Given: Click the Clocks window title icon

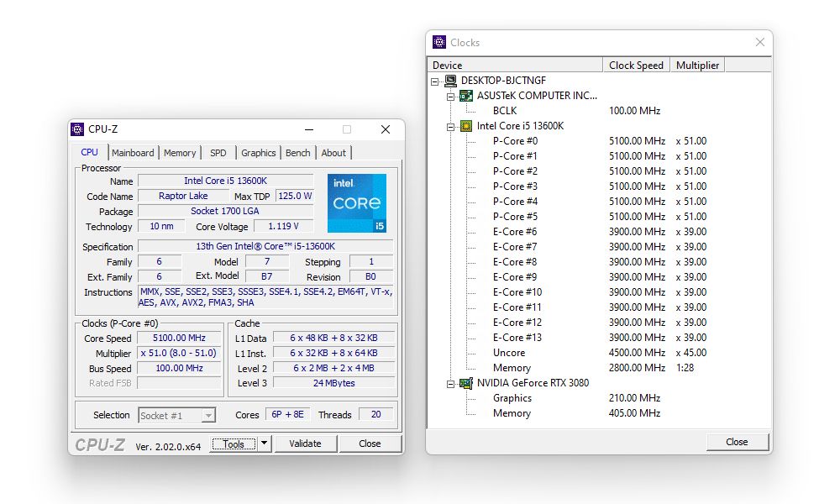Looking at the screenshot, I should (439, 42).
